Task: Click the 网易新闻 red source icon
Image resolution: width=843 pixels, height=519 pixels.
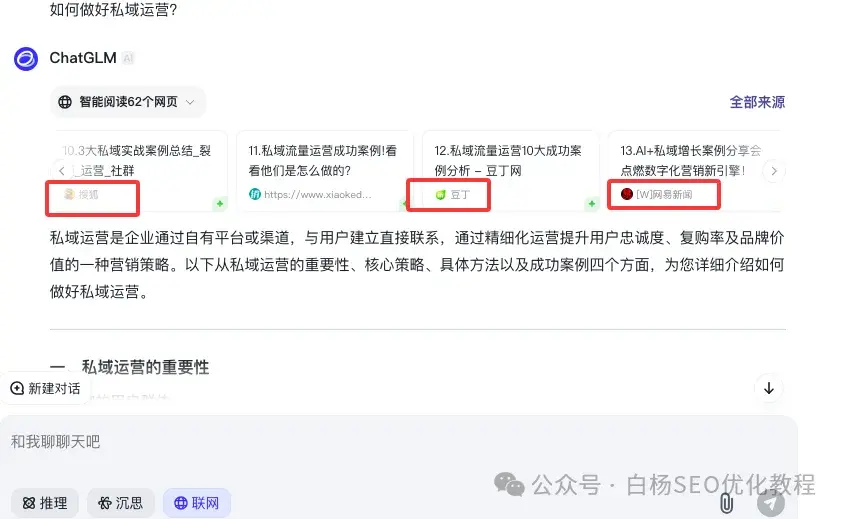Action: click(626, 194)
